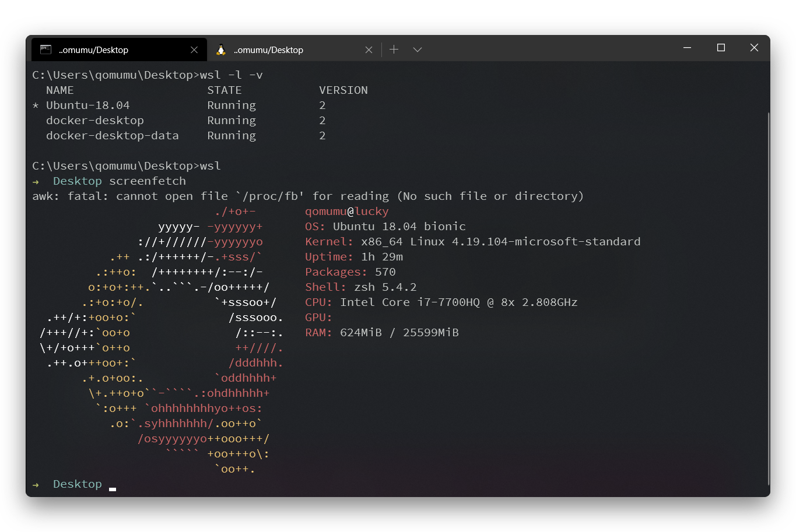
Task: Click the 'qomumu@lucky' hostname text
Action: click(347, 212)
